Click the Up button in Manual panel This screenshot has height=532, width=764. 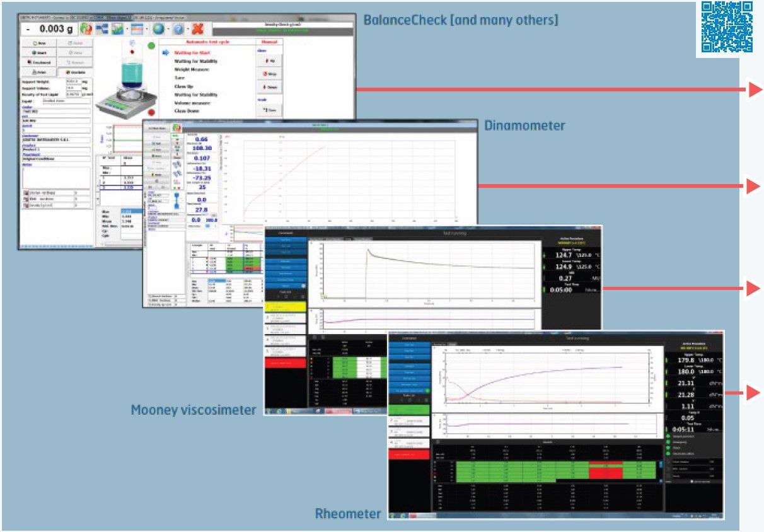click(270, 61)
